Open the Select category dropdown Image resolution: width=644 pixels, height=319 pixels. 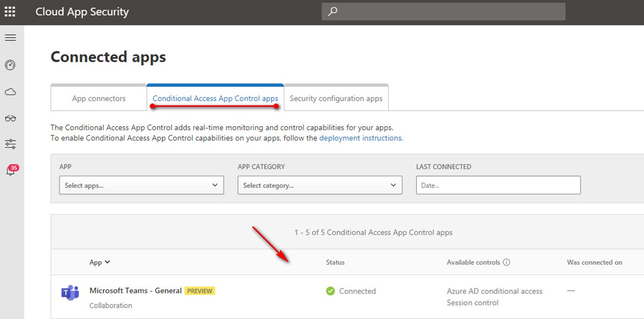[320, 185]
